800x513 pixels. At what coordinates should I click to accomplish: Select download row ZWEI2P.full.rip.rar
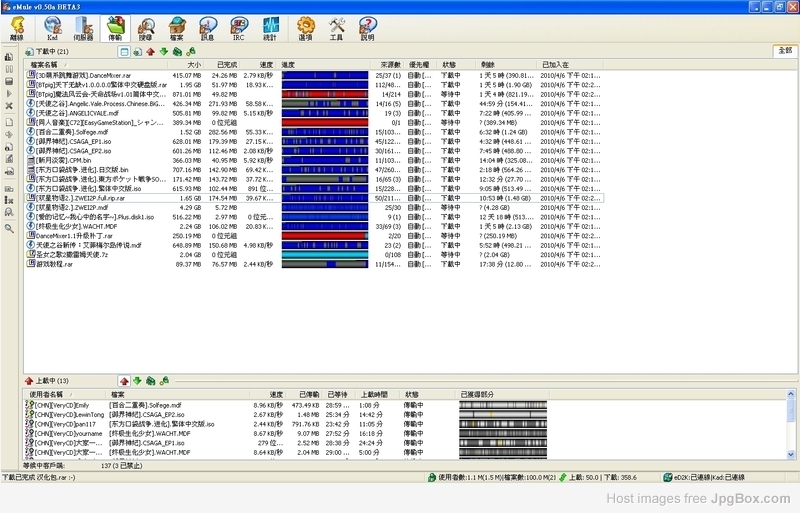[314, 198]
